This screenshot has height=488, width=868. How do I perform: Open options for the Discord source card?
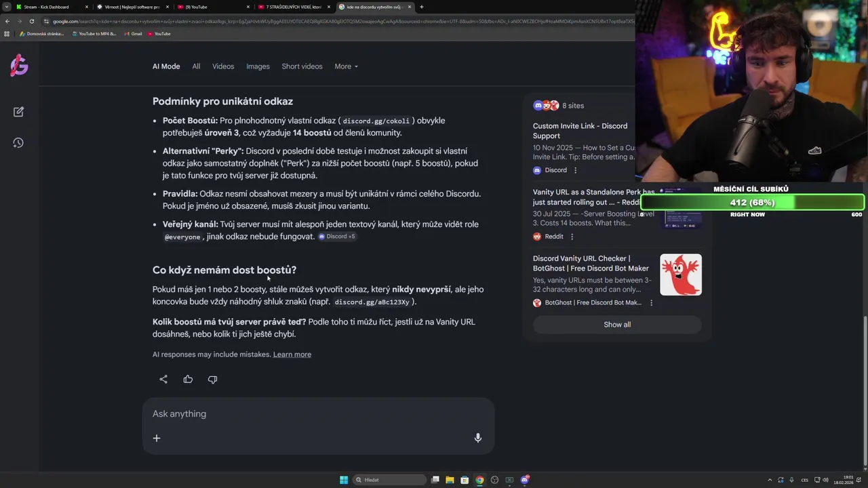(575, 170)
